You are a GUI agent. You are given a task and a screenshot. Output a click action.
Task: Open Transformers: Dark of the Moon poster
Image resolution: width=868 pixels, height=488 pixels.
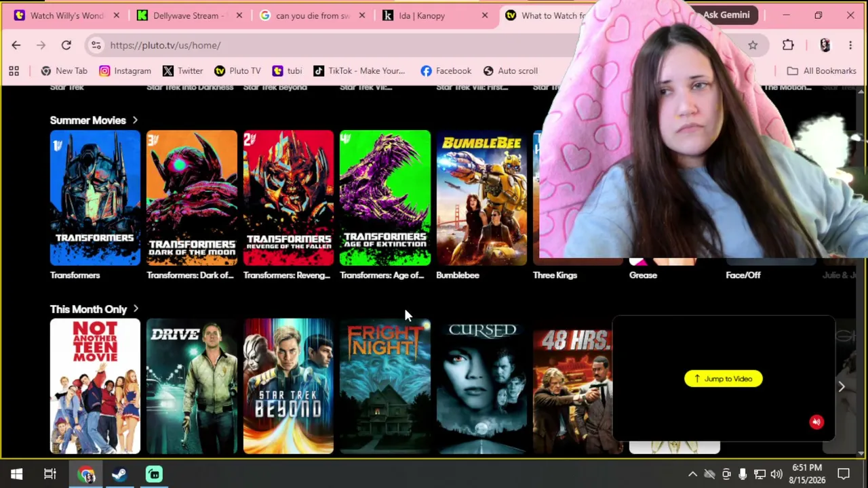point(192,198)
